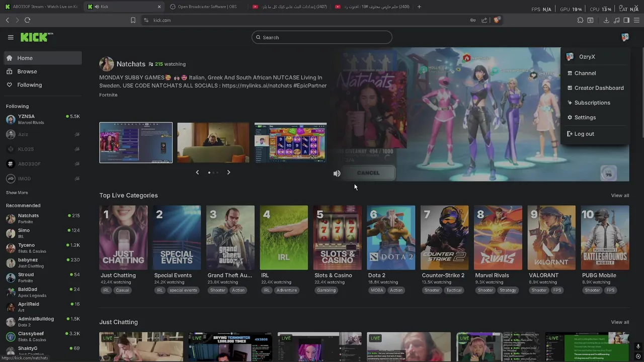Click AdmiralBulldog avatar in sidebar
The image size is (644, 362).
pos(11,322)
